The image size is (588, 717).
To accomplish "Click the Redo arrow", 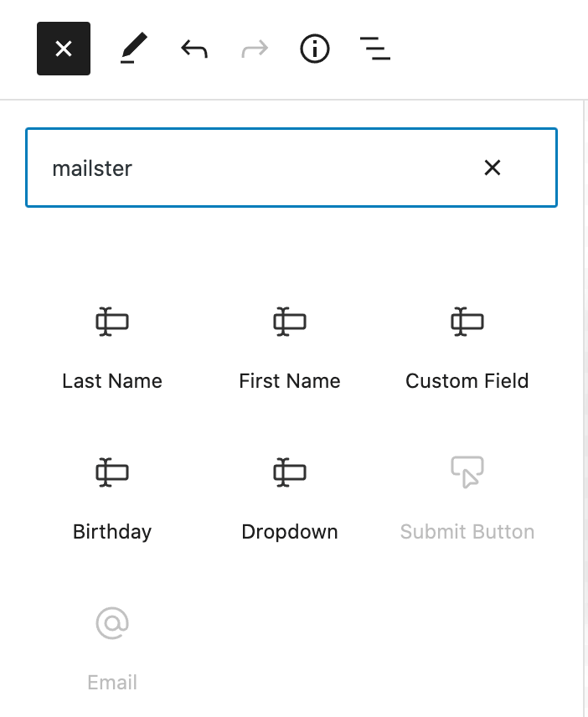I will 255,49.
